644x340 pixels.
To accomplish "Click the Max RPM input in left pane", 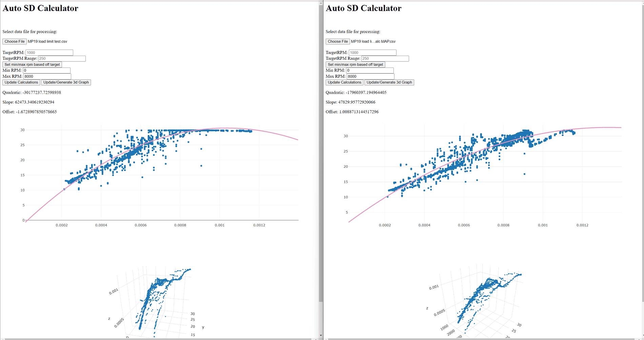I will click(47, 76).
